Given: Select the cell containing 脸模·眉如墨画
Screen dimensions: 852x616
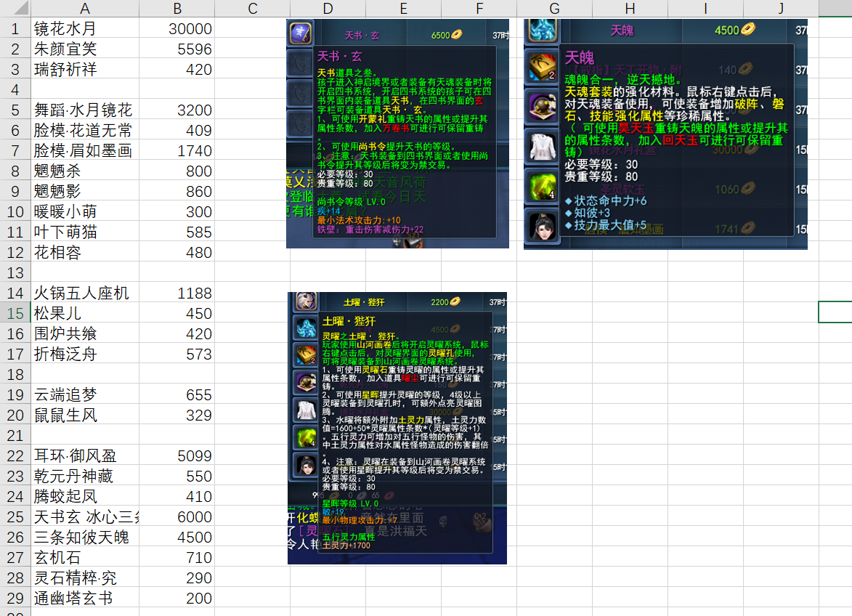Looking at the screenshot, I should point(85,150).
